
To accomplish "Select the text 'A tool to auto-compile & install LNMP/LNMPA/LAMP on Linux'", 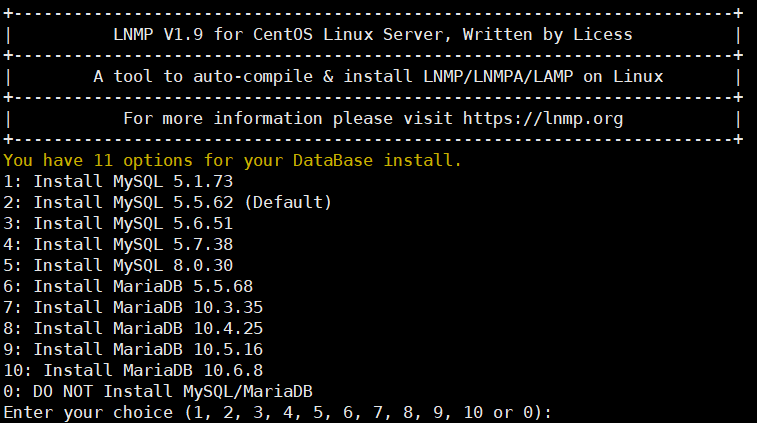I will [378, 77].
